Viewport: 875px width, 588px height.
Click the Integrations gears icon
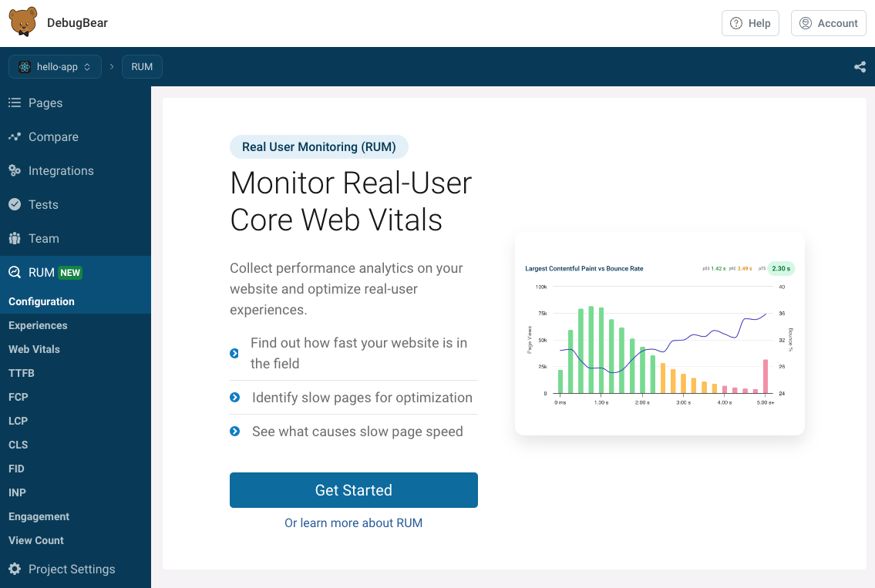[x=15, y=171]
